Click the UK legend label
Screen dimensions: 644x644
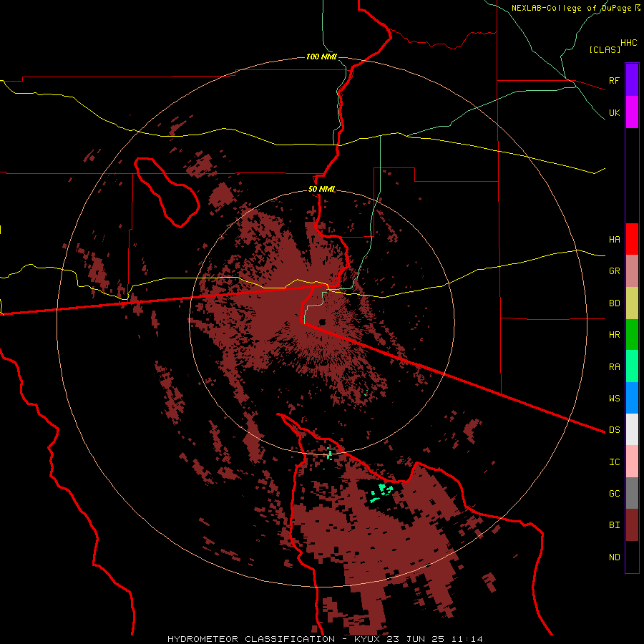[615, 112]
